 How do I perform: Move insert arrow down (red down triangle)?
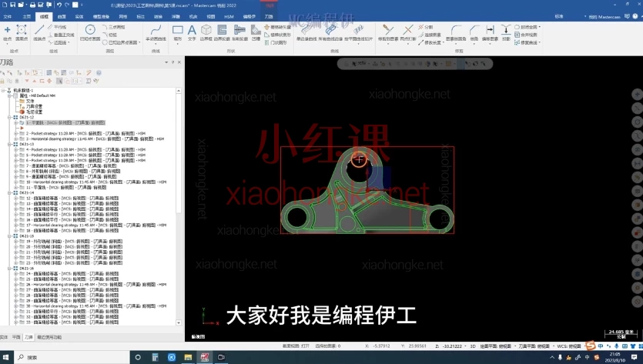[x=27, y=81]
